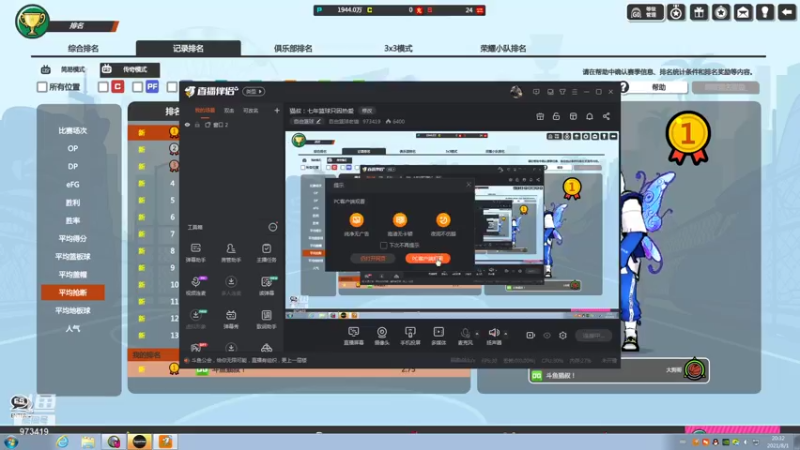Switch to 荣耀小队排名 tab
This screenshot has height=450, width=800.
503,48
